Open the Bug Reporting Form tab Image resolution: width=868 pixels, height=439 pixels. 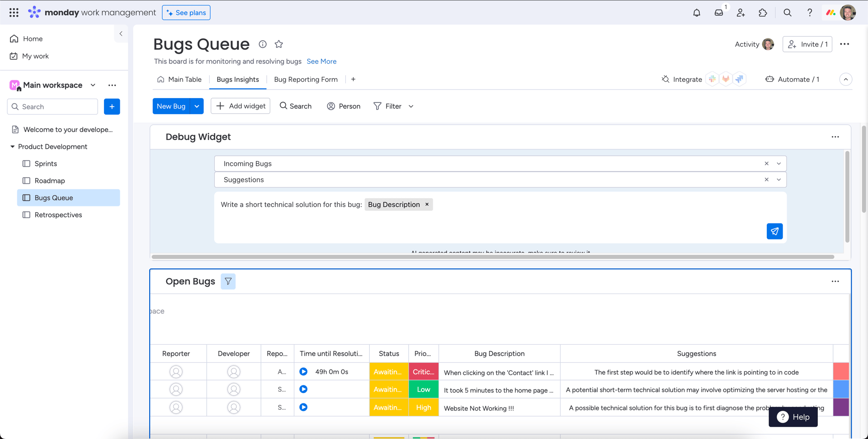tap(306, 79)
